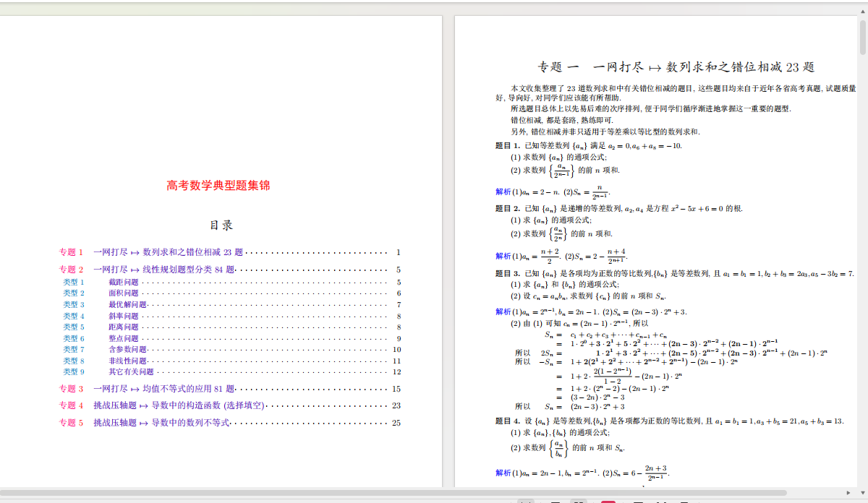Open TOC entry 专题 2 线性规划题型分类 84 题
This screenshot has height=503, width=868.
click(229, 270)
